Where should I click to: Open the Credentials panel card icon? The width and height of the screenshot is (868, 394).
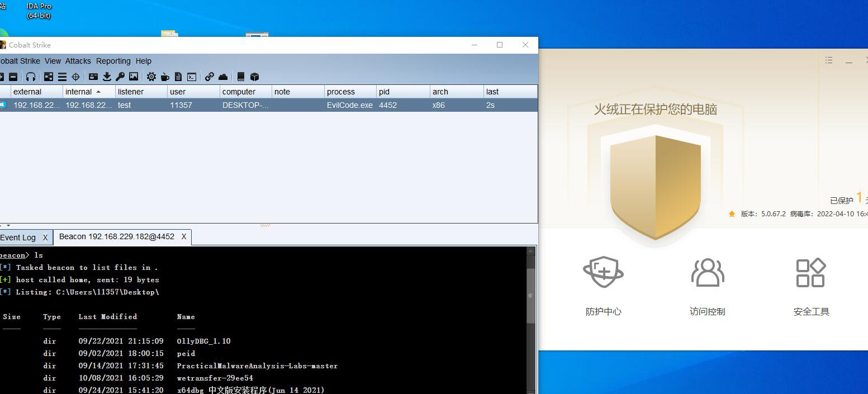point(94,77)
